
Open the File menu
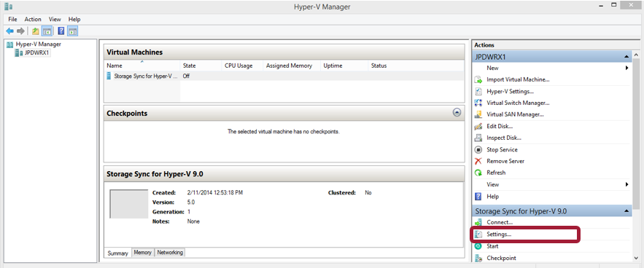(x=12, y=19)
